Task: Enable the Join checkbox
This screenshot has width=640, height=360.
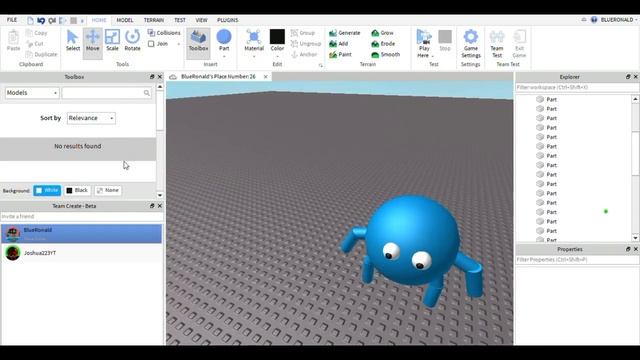Action: pos(151,44)
